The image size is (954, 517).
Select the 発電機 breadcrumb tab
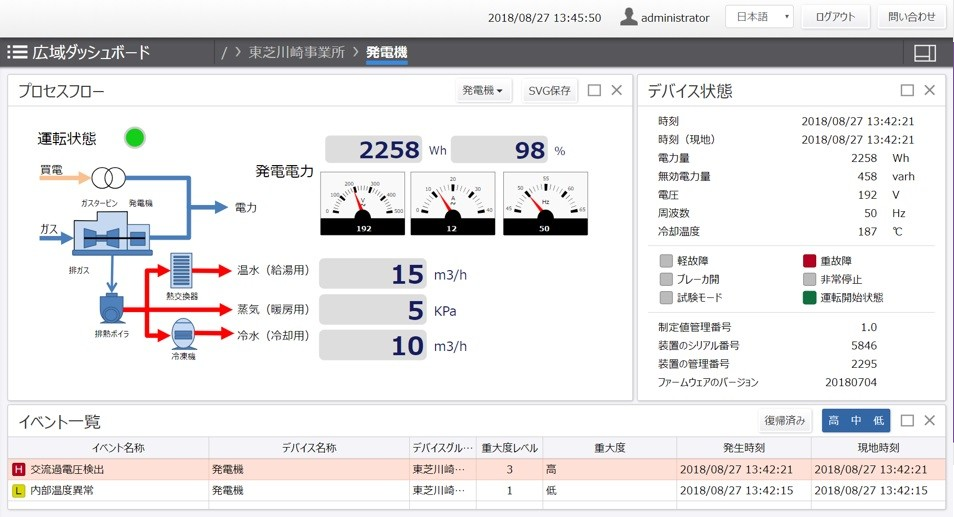pos(386,52)
